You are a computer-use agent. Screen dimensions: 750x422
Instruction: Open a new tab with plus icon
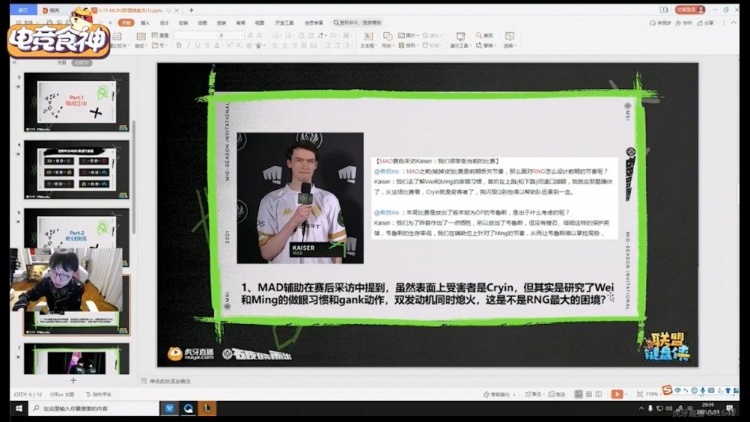click(x=191, y=10)
